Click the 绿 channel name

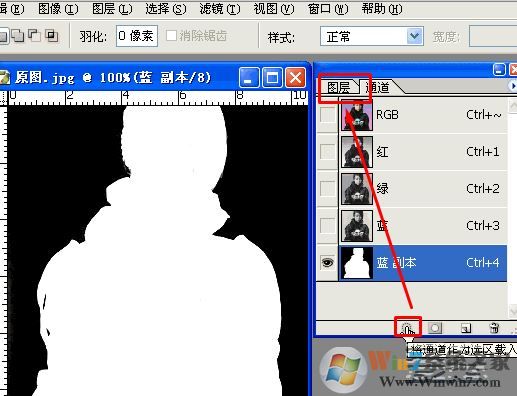382,189
